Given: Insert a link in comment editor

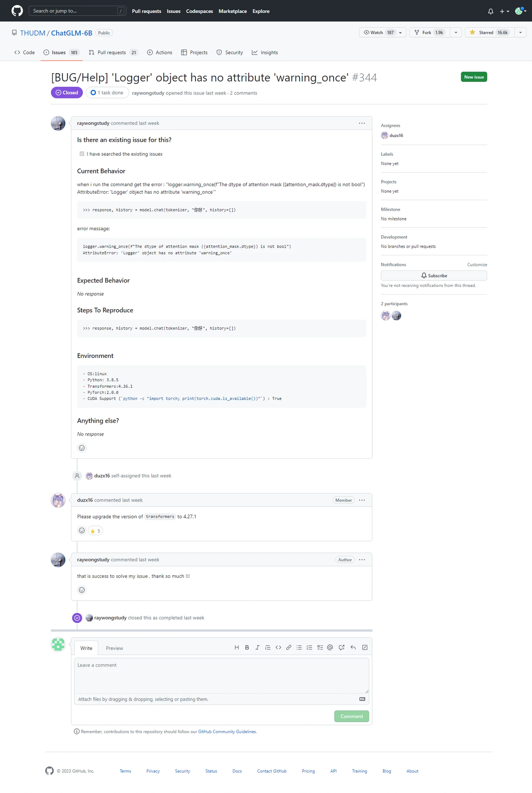Looking at the screenshot, I should (289, 648).
